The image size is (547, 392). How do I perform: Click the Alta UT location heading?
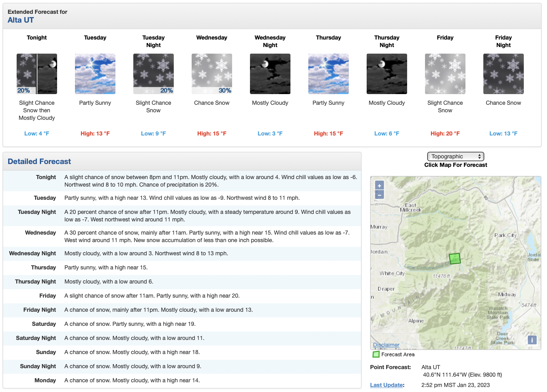click(x=21, y=20)
